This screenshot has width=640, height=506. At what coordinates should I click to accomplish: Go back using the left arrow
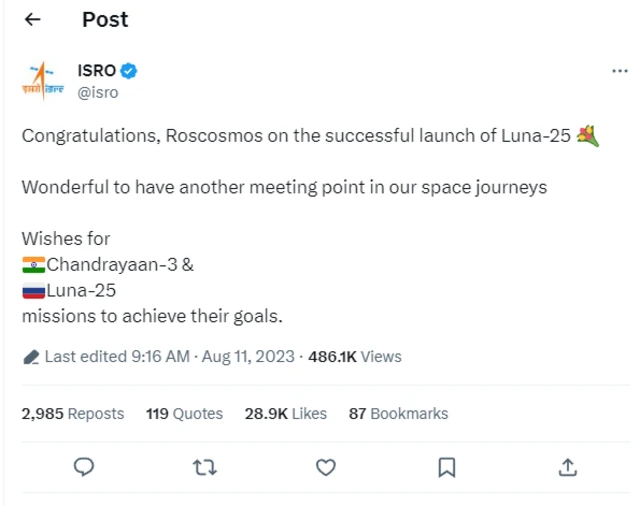click(32, 20)
